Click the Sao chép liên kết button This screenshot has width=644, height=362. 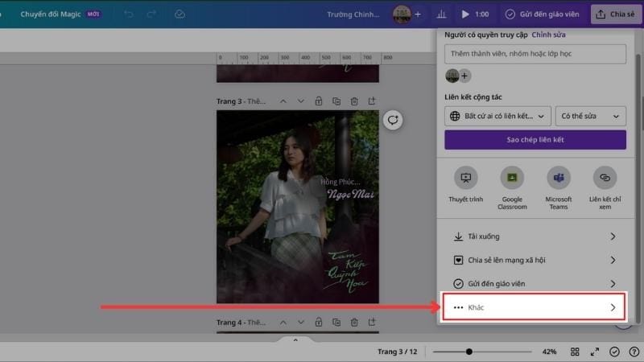coord(535,140)
